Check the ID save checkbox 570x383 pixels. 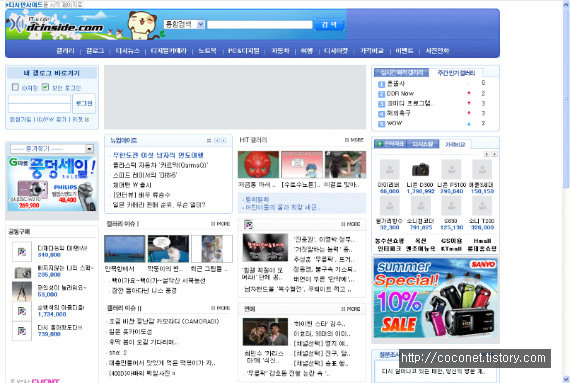point(15,87)
